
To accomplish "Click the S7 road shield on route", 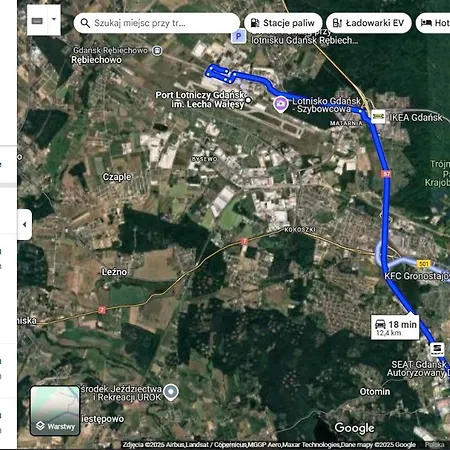I will point(386,174).
